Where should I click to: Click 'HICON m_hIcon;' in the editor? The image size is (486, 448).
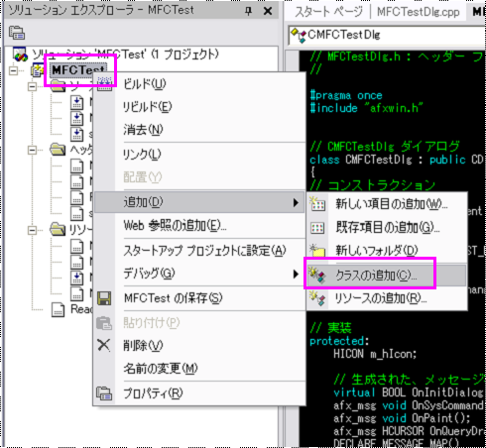(375, 354)
